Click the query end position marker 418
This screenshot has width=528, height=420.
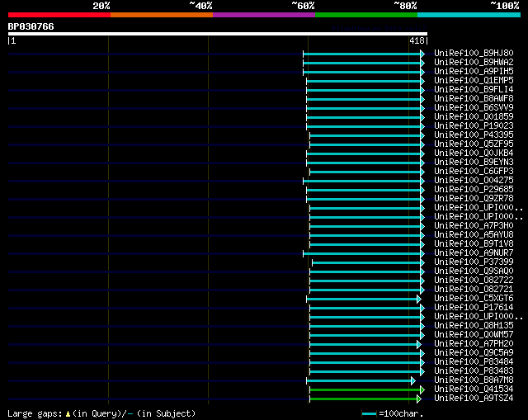click(x=417, y=40)
